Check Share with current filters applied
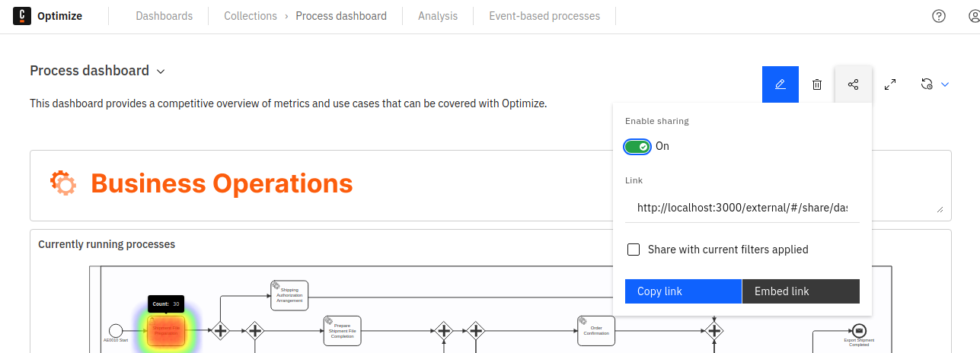This screenshot has width=980, height=353. pos(634,250)
